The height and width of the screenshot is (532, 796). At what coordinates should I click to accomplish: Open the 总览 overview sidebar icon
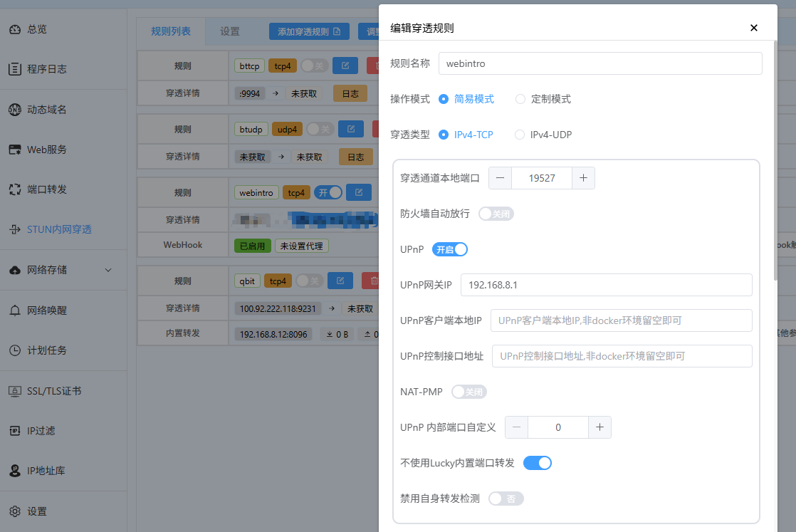click(x=15, y=29)
